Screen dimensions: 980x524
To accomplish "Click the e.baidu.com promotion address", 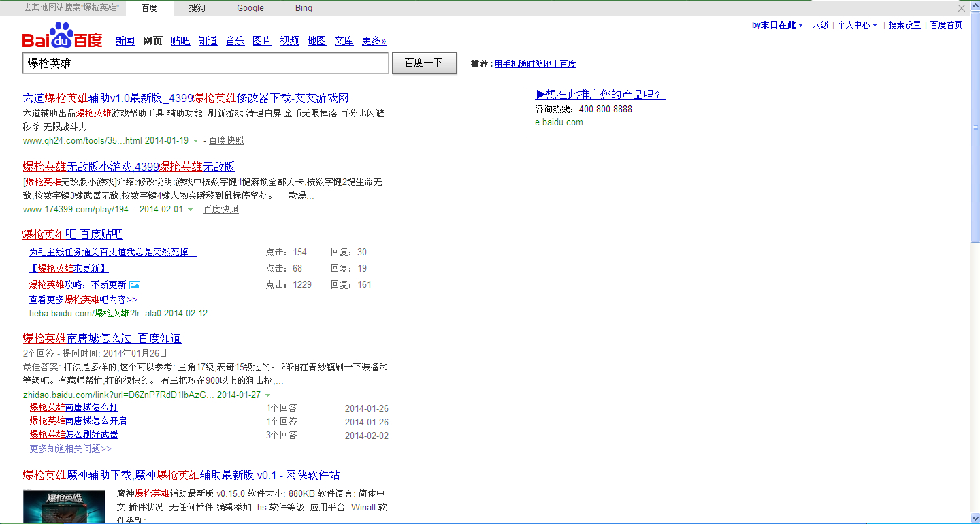I will point(559,122).
